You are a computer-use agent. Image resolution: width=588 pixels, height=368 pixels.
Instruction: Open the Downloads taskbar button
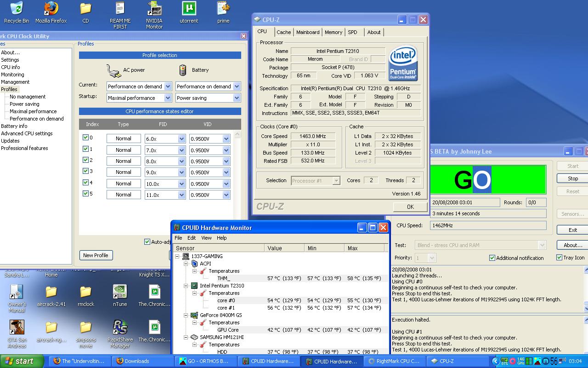click(x=142, y=361)
